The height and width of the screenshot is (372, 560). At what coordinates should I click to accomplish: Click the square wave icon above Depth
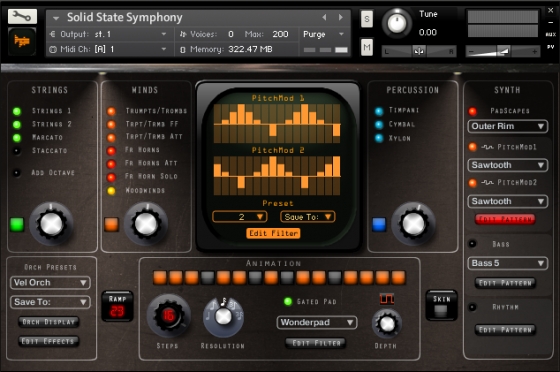(x=387, y=298)
